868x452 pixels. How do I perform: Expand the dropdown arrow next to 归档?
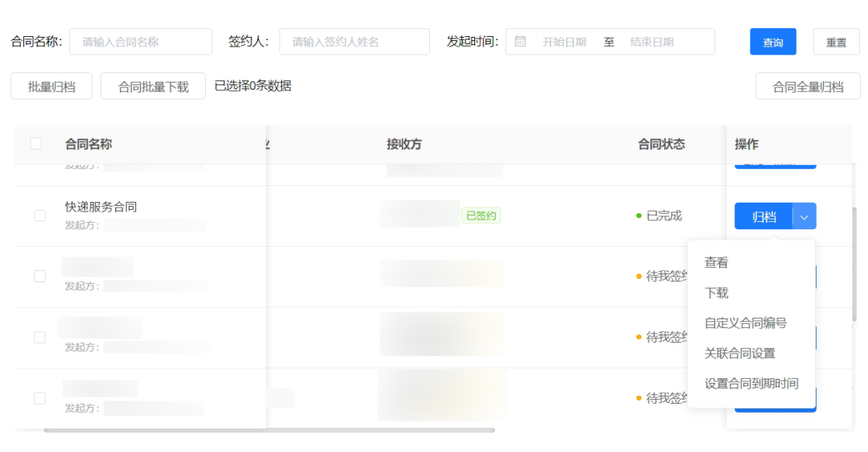coord(805,216)
